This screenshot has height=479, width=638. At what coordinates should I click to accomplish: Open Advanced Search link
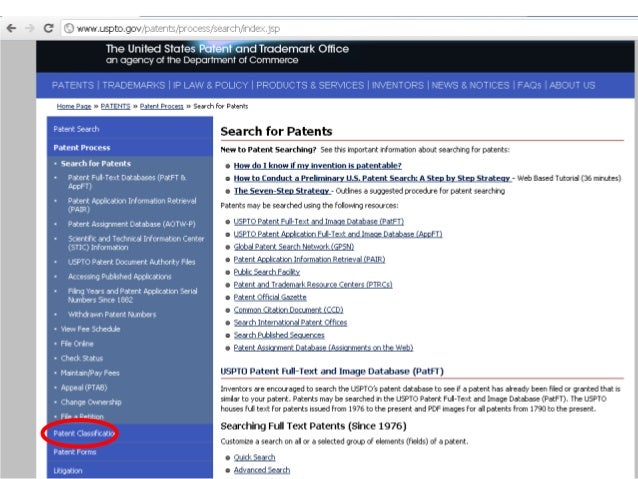coord(262,470)
